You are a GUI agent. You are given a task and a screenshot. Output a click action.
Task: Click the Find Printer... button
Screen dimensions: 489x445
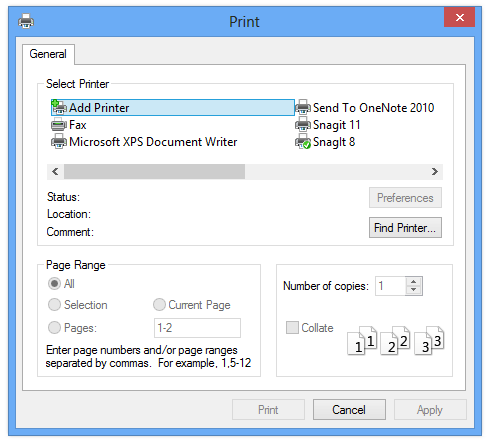point(405,228)
